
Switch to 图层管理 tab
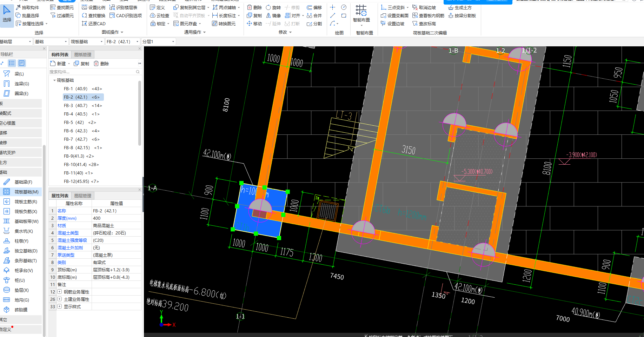[83, 196]
